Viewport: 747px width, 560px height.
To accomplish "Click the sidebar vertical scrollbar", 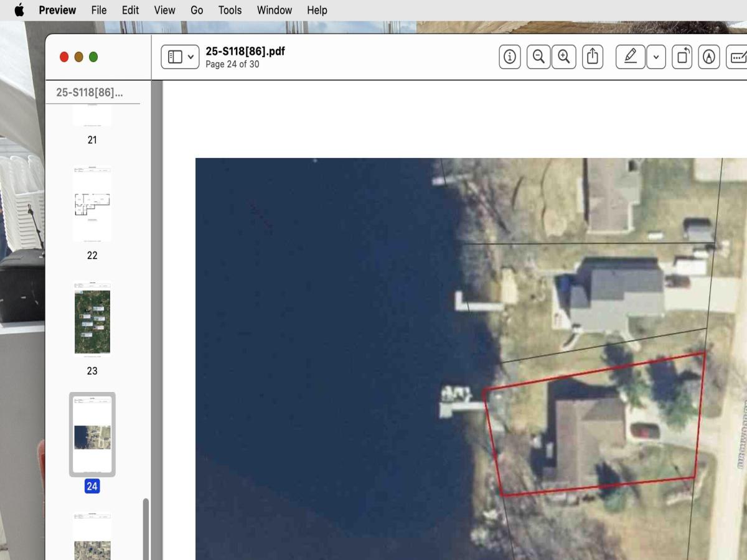I will click(146, 528).
